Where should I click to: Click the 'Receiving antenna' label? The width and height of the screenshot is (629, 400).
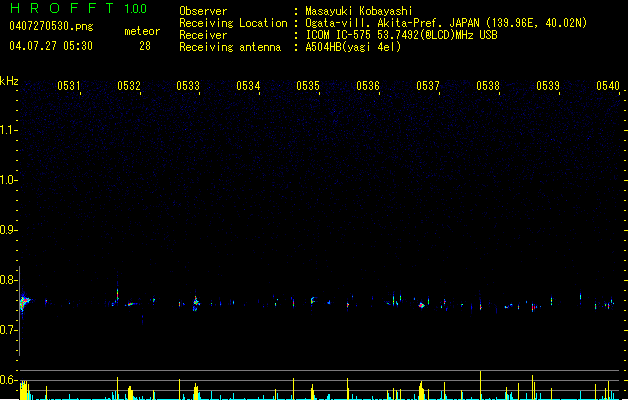[x=230, y=47]
